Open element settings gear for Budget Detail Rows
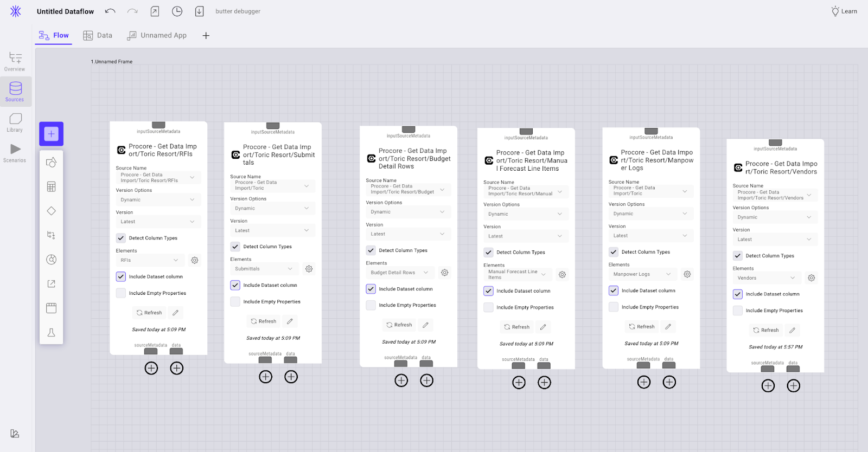 pos(445,273)
